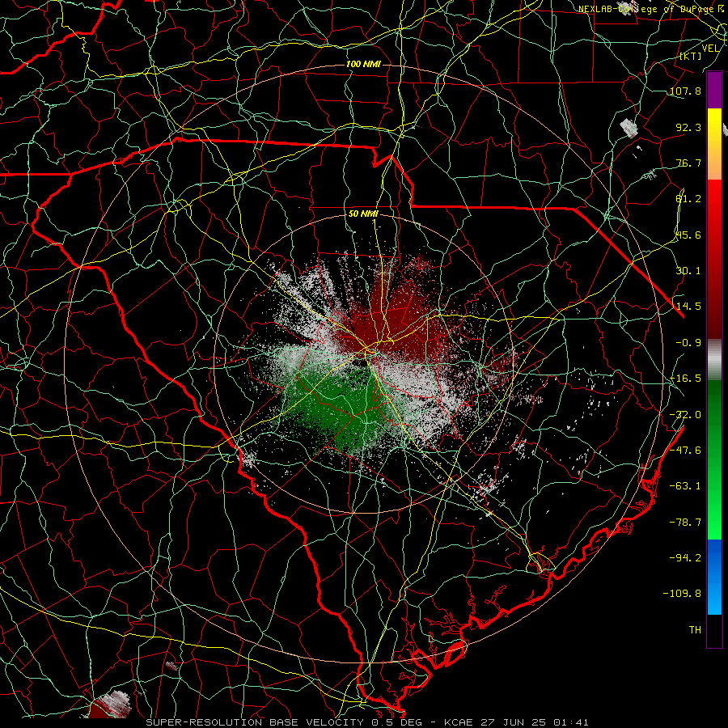Screen dimensions: 728x728
Task: Click the red-and-gray echo patch in the bottom-left corner
Action: click(108, 705)
